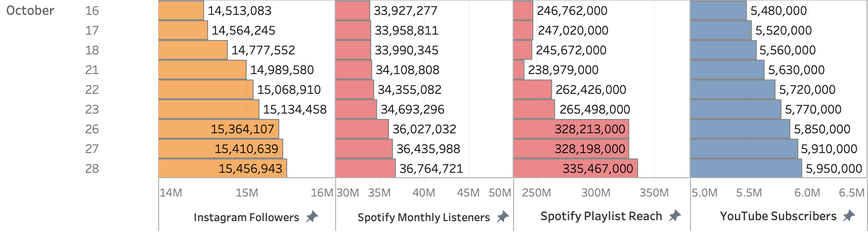Image resolution: width=868 pixels, height=232 pixels.
Task: Select the YouTube Subscribers axis title
Action: (x=778, y=216)
